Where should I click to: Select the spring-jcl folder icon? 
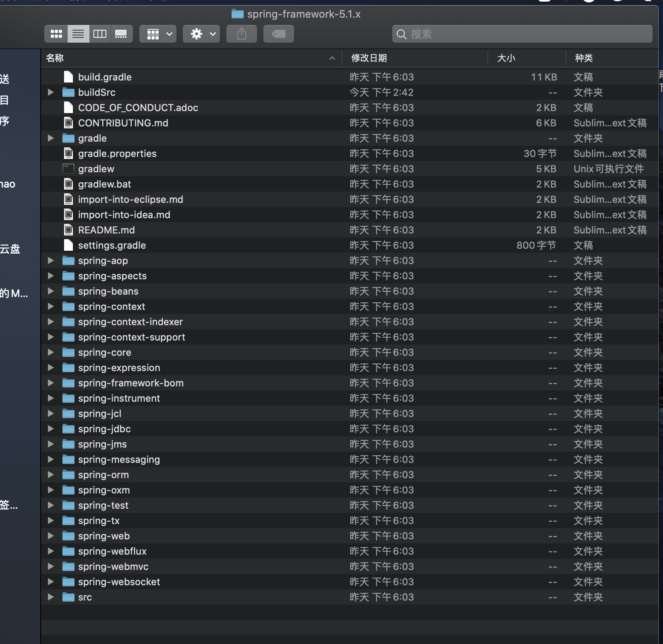pyautogui.click(x=68, y=413)
